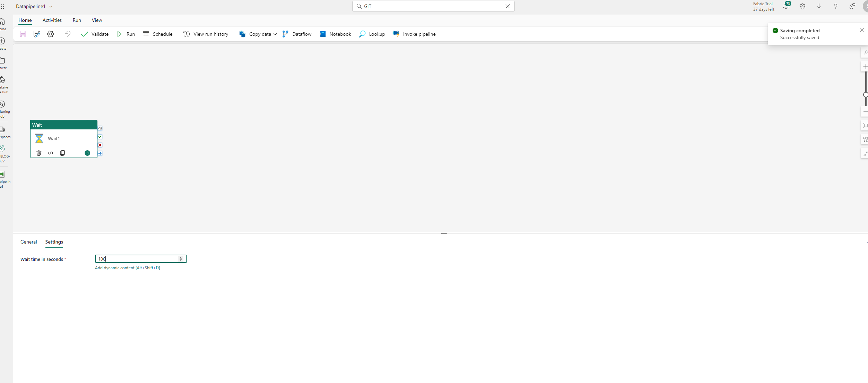Click the Run pipeline button
Image resolution: width=868 pixels, height=383 pixels.
click(x=126, y=34)
